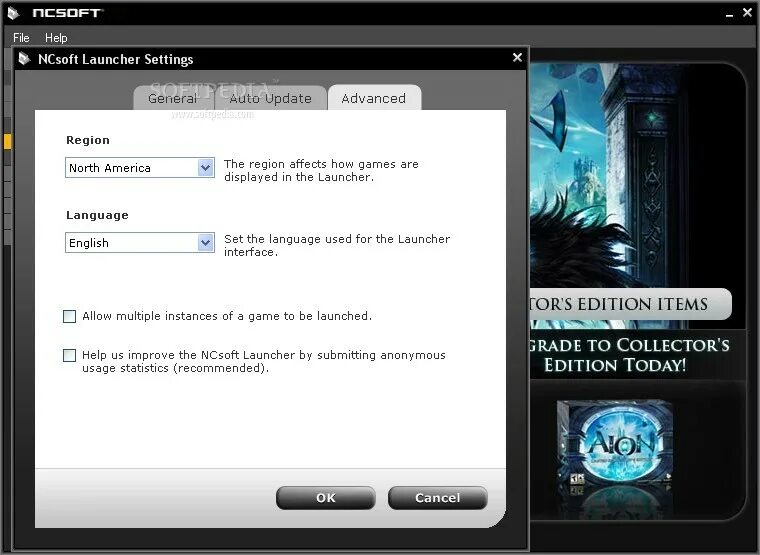Click Upgrade to Collector's Edition Today text

629,355
